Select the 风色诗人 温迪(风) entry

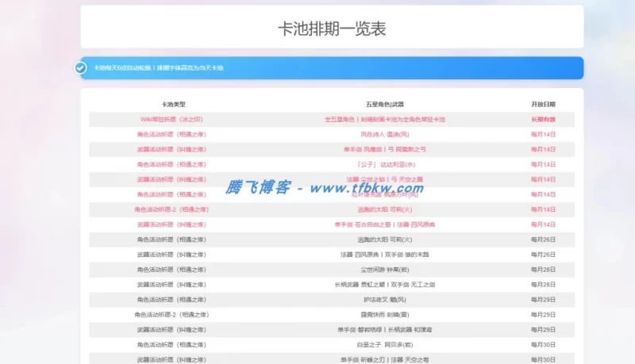(x=384, y=135)
